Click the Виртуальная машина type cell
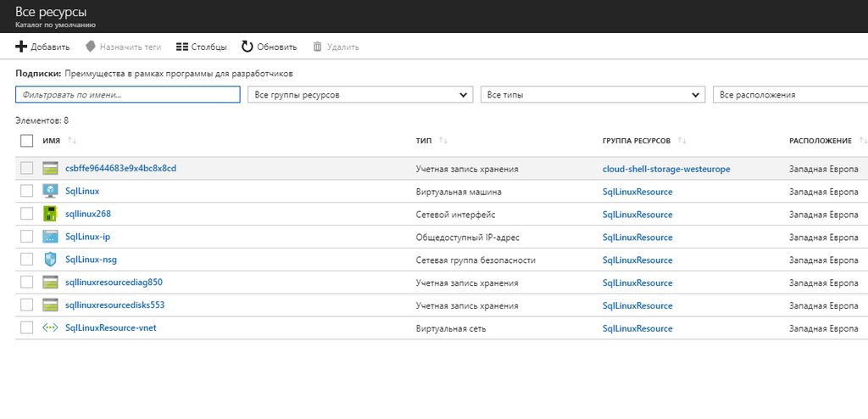 coord(459,192)
